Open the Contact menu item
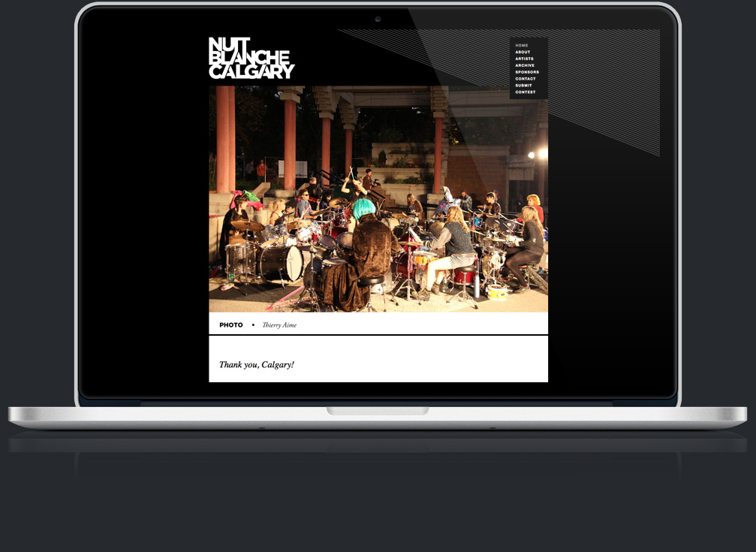756x552 pixels. click(x=526, y=79)
